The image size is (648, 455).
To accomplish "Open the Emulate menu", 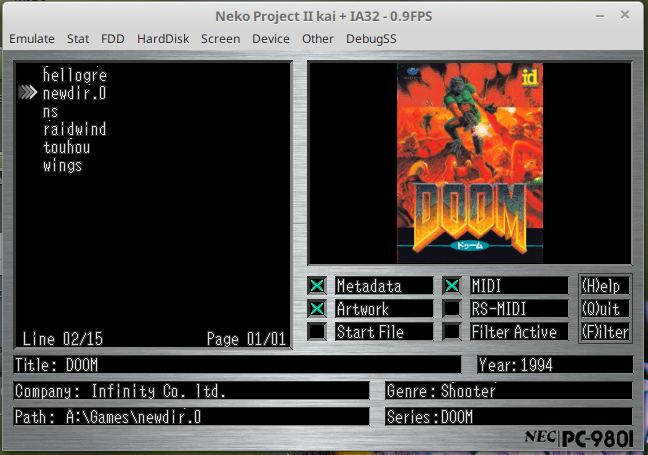I will click(32, 39).
